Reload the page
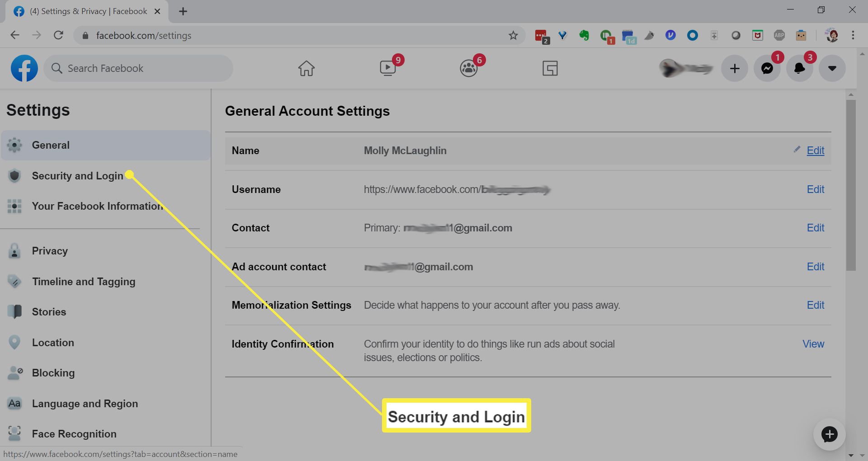Image resolution: width=868 pixels, height=461 pixels. pos(58,35)
